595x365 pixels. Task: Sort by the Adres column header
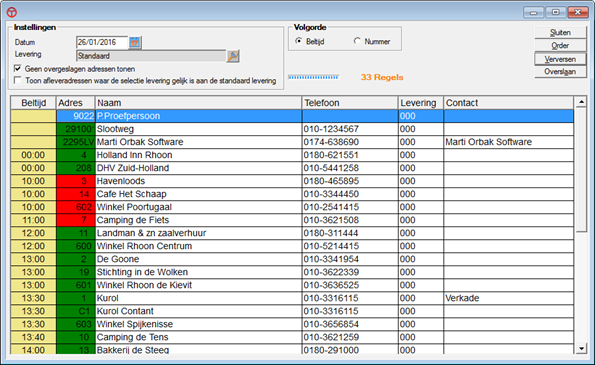click(75, 103)
